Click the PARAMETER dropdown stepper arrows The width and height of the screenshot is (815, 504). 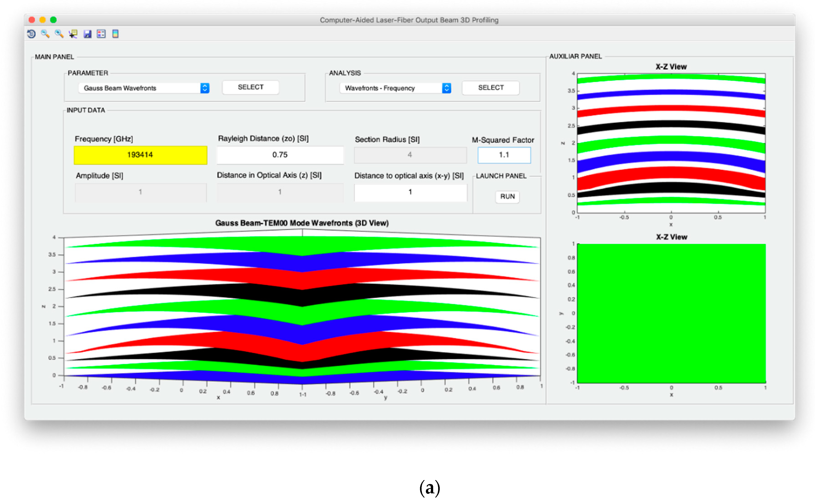[205, 88]
